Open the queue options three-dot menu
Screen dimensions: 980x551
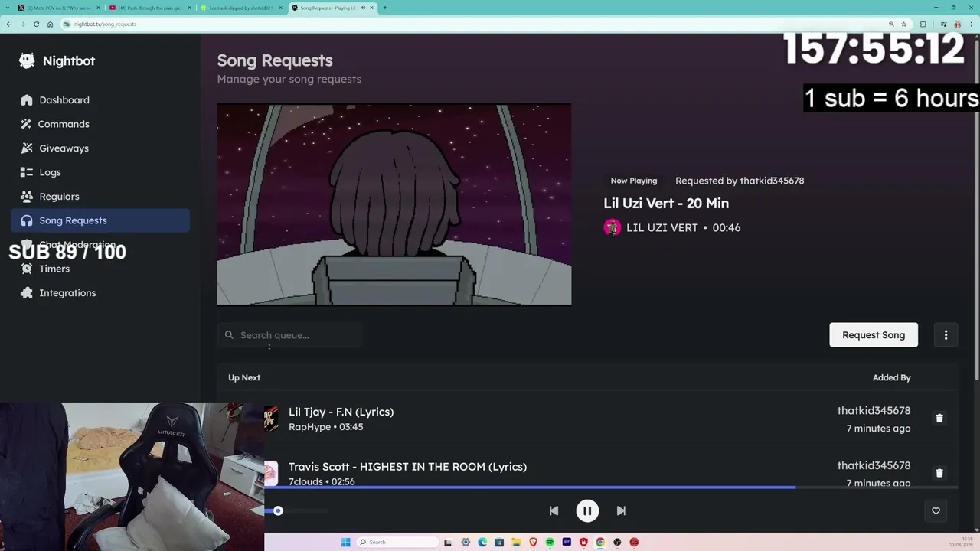tap(946, 335)
